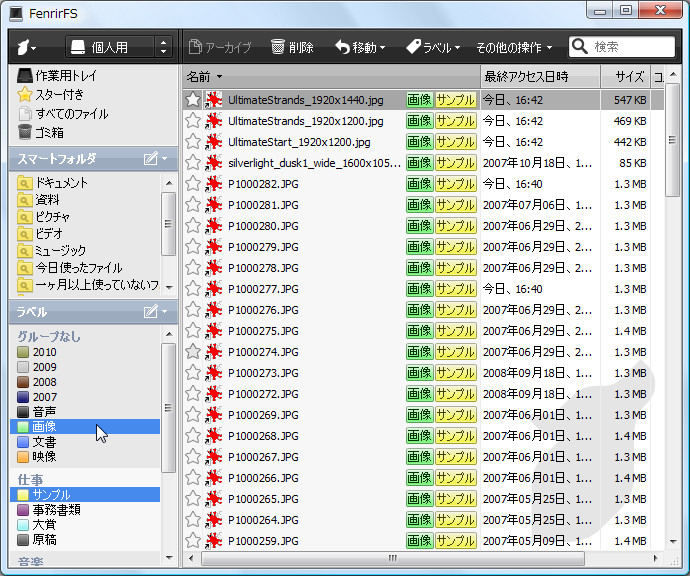
Task: Select the 2010 label swatch
Action: click(x=23, y=352)
